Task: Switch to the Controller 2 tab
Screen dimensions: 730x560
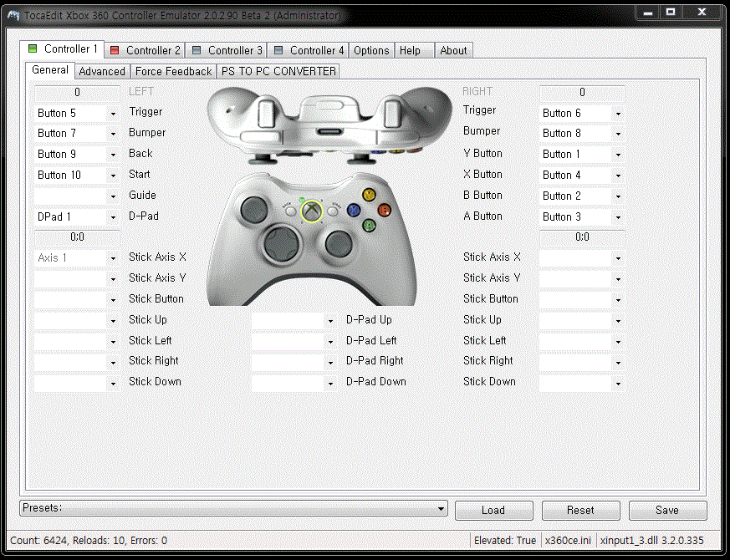Action: [145, 50]
